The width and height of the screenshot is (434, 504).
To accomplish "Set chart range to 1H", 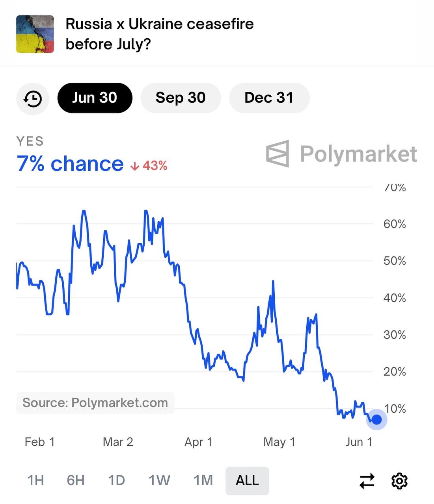I will tap(35, 480).
